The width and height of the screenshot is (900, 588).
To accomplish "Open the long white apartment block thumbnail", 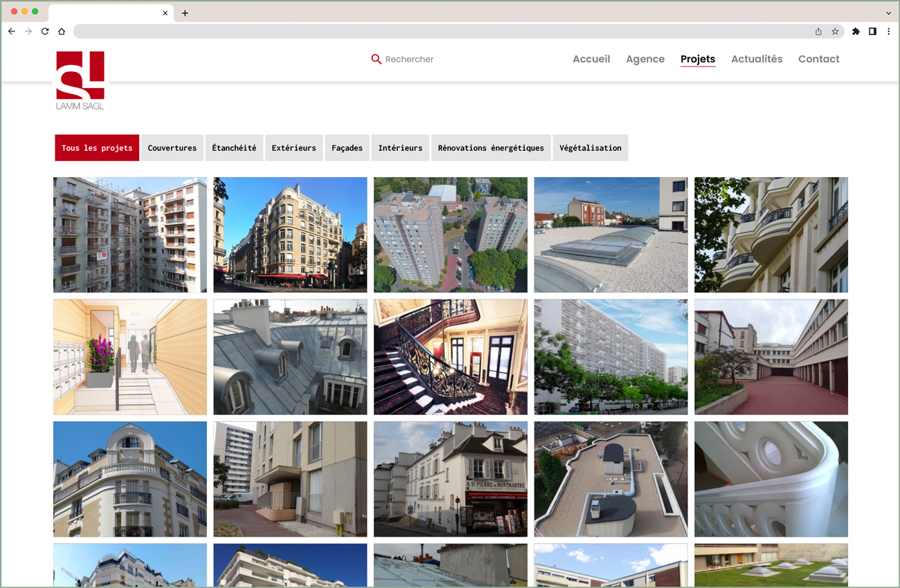I will (x=611, y=357).
